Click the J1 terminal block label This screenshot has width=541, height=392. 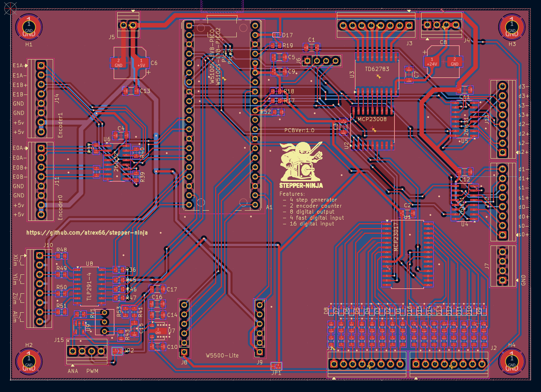coord(330,348)
